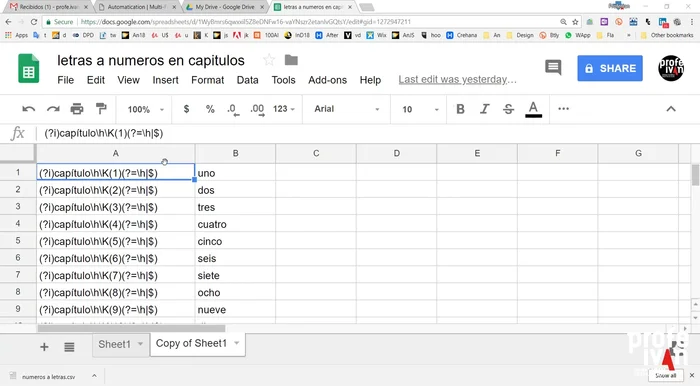Image resolution: width=700 pixels, height=386 pixels.
Task: Open the Help menu
Action: point(370,80)
